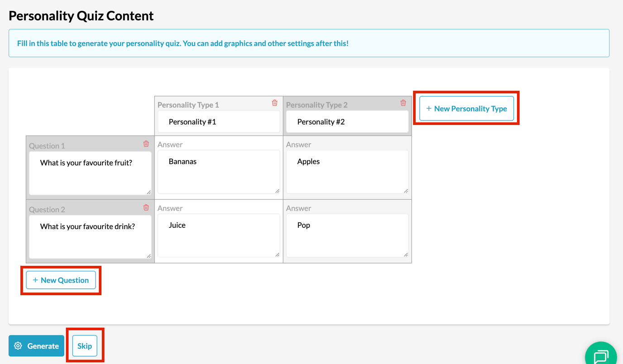Add a New Question row

point(61,280)
